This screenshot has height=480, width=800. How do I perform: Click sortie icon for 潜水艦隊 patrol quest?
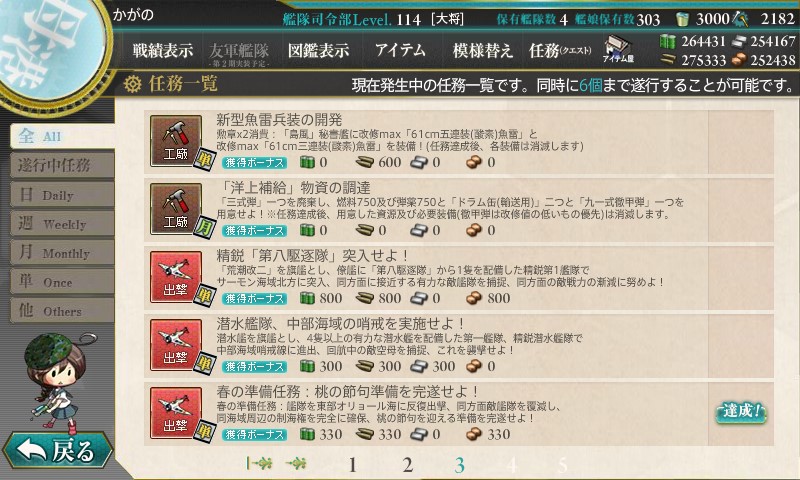coord(176,345)
